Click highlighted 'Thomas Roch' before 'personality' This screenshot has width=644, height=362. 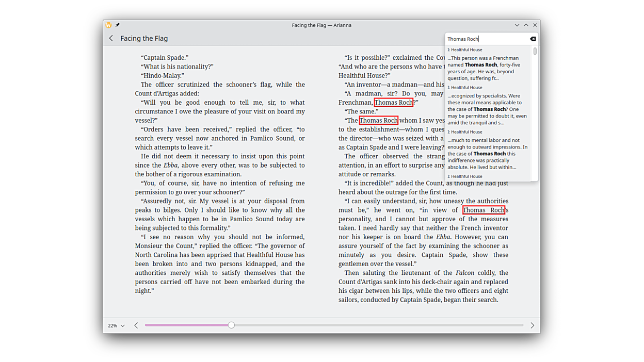484,210
